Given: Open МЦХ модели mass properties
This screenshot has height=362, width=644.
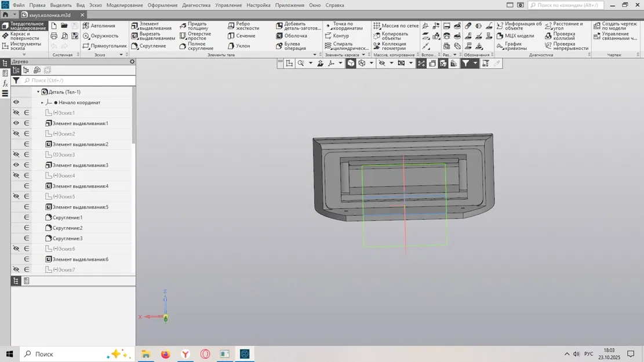Looking at the screenshot, I should (x=515, y=36).
